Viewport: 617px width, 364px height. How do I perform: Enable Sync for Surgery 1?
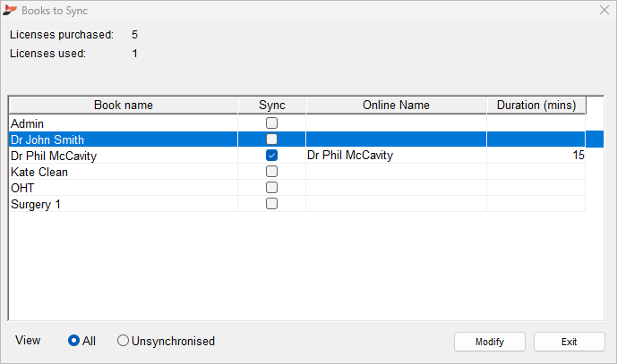pyautogui.click(x=272, y=204)
